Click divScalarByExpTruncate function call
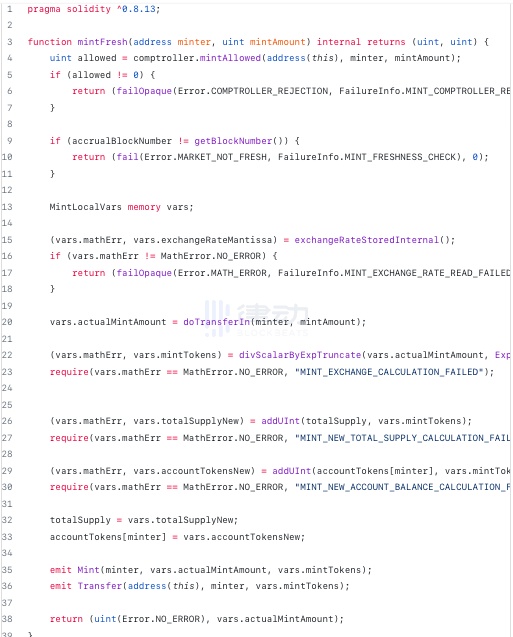 click(x=300, y=355)
